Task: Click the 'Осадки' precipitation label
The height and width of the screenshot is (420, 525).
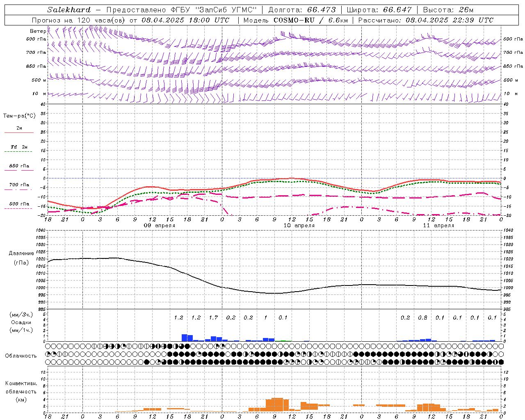Action: (21, 322)
